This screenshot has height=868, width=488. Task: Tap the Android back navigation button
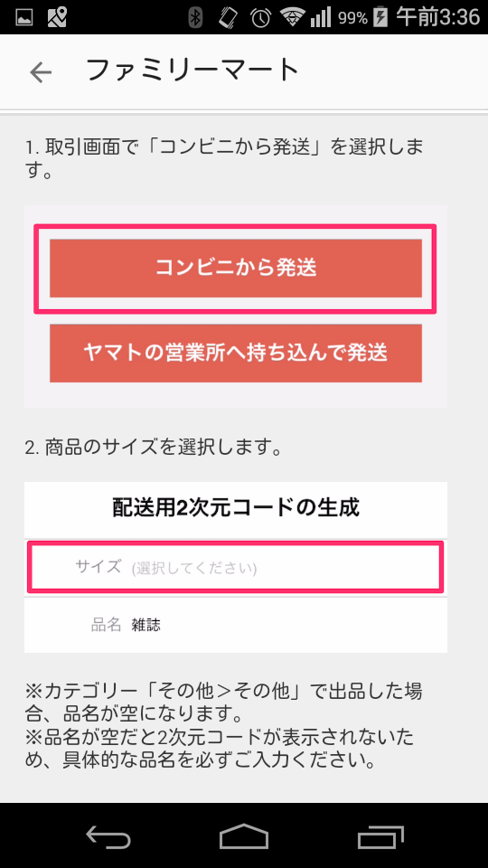108,835
